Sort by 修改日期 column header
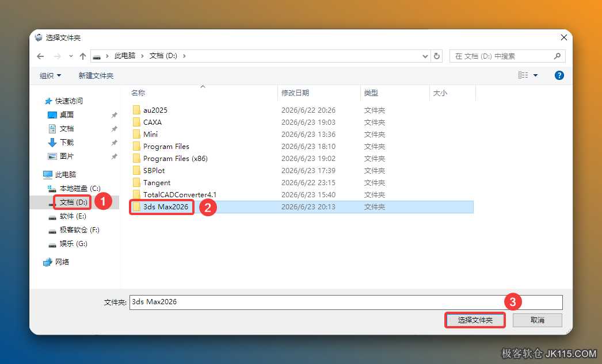Screen dimensions: 602x364 [295, 93]
